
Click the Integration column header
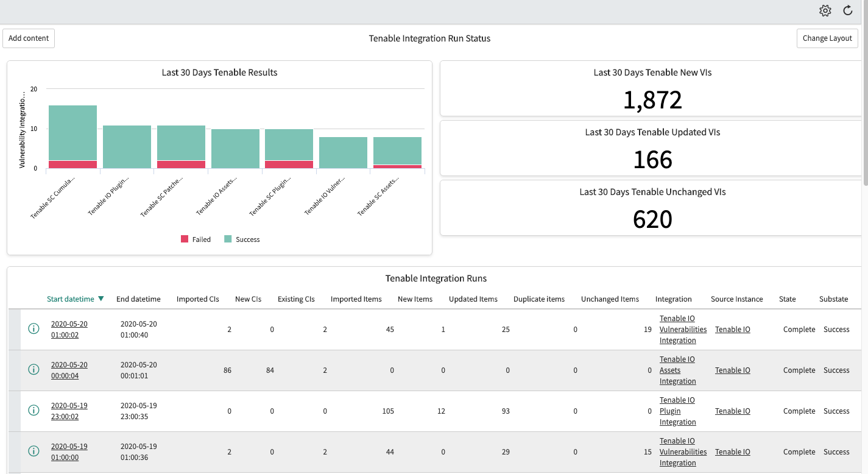(x=674, y=299)
